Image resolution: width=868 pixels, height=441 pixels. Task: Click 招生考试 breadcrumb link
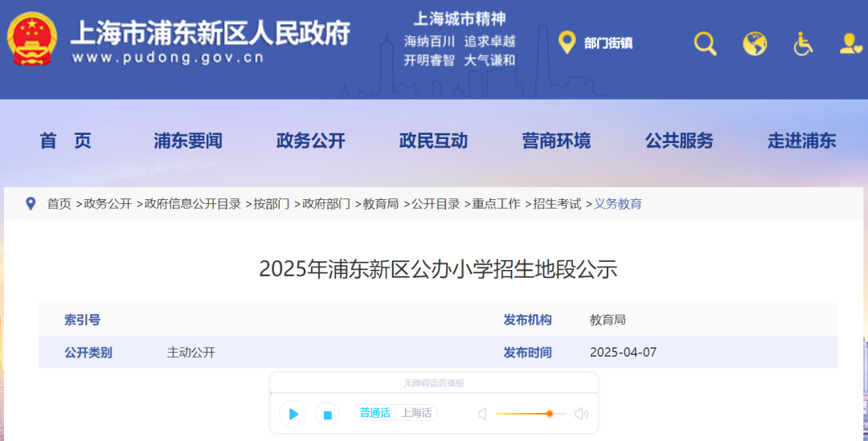coord(557,204)
